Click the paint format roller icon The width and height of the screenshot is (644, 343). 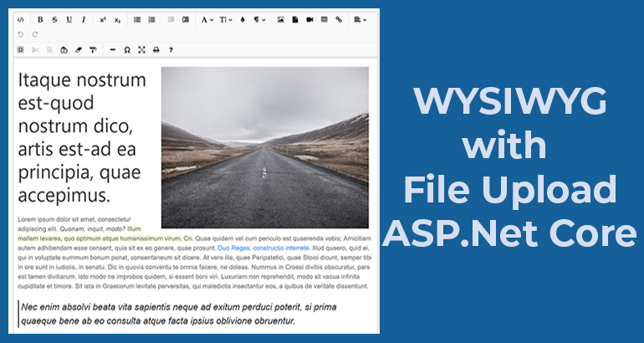point(93,49)
